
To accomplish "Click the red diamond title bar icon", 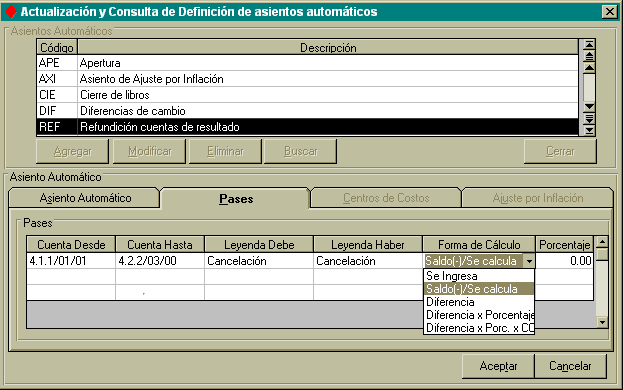I will point(11,12).
